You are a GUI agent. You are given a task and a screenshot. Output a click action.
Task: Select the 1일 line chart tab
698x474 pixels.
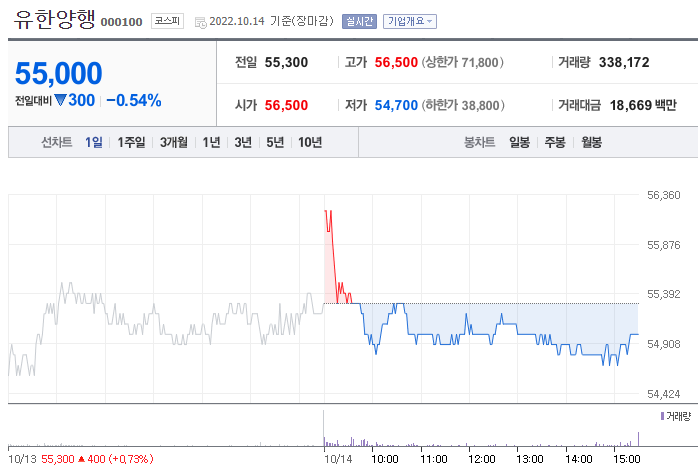(93, 142)
